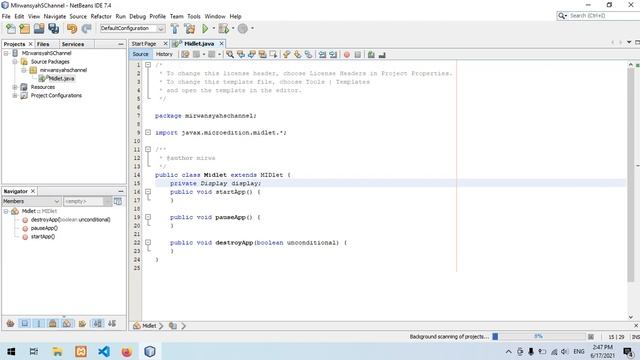This screenshot has width=640, height=360.
Task: Open the Refactor menu
Action: click(x=101, y=16)
